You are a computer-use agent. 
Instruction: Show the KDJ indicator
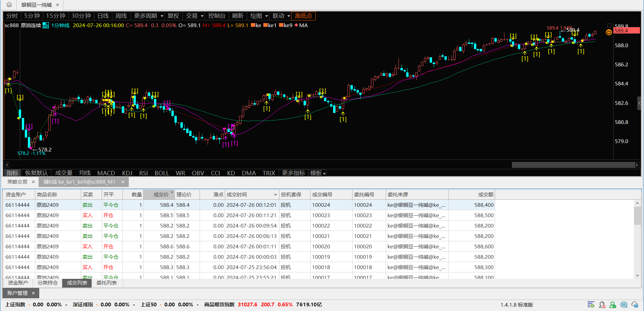pyautogui.click(x=127, y=173)
